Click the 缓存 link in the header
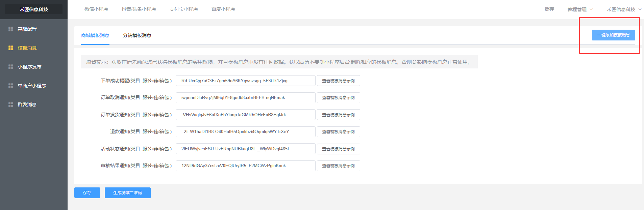This screenshot has width=644, height=210. tap(549, 9)
